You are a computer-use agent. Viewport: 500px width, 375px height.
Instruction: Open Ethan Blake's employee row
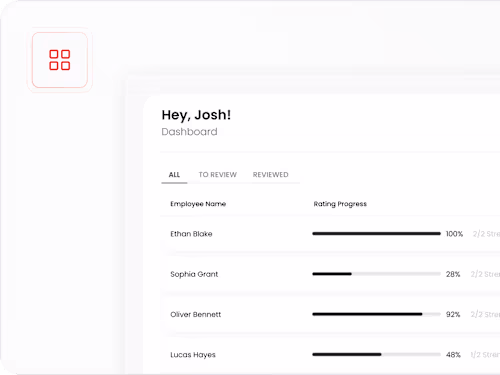[x=330, y=234]
